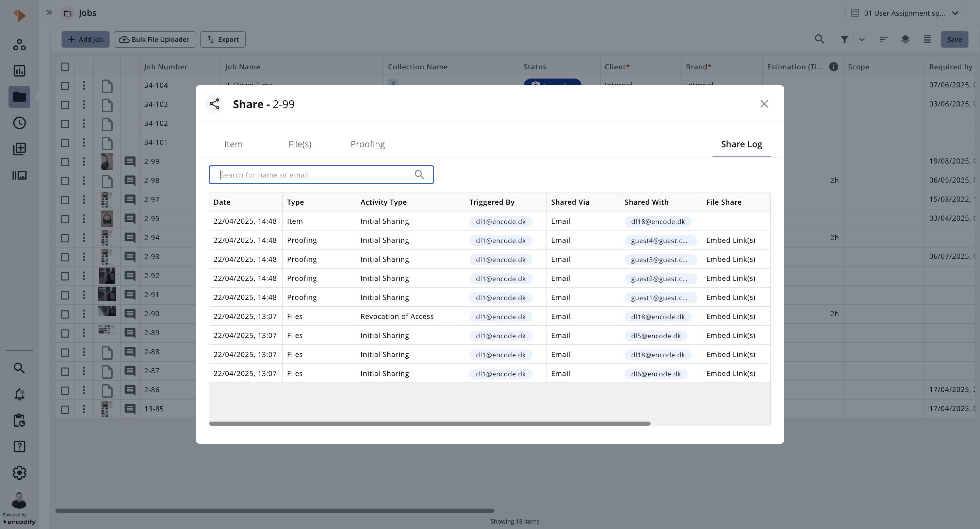
Task: Open the dashboard chart icon in sidebar
Action: click(19, 71)
